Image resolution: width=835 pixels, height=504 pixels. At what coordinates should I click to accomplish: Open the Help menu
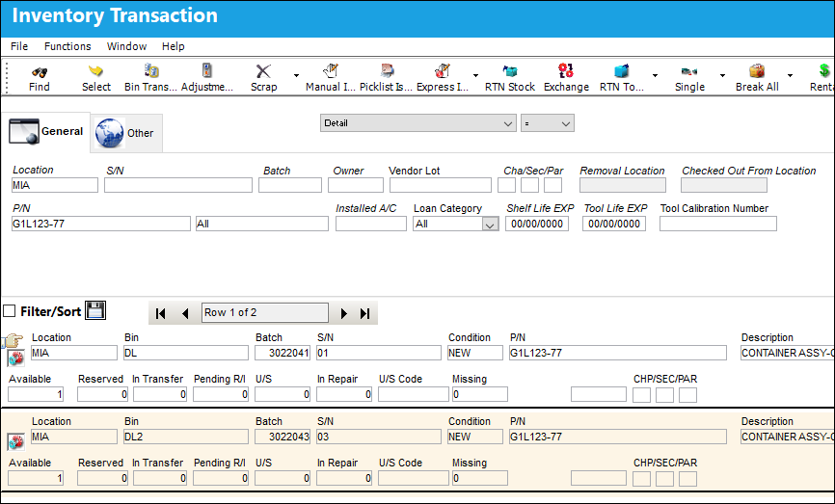(x=173, y=46)
